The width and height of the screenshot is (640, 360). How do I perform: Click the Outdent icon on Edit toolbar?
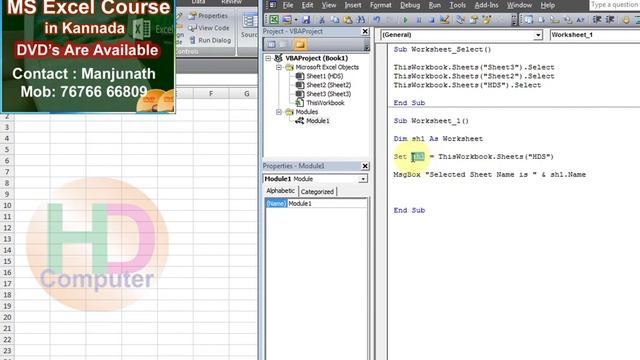point(610,20)
